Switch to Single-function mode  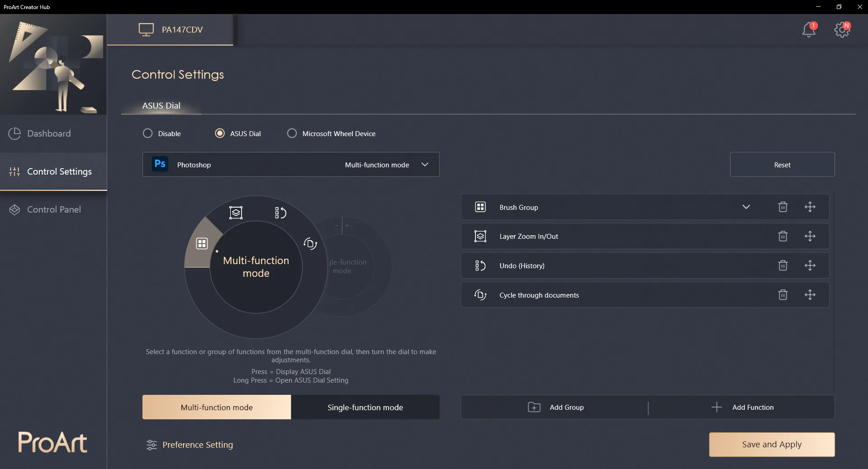coord(365,407)
